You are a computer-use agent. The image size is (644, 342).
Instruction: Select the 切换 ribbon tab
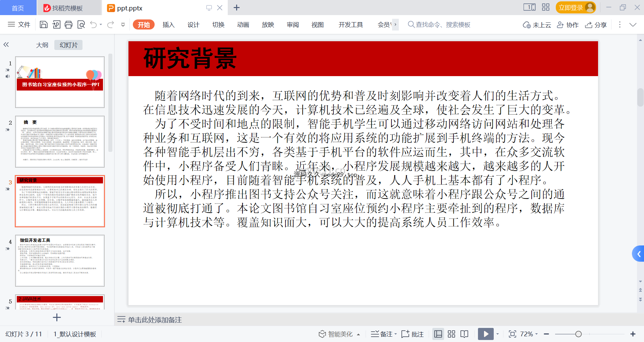(218, 24)
